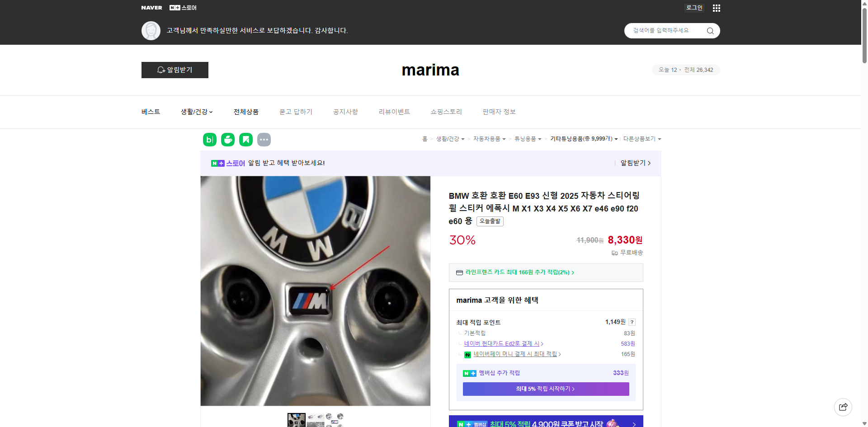Open the 리뷰이벤트 menu item
The width and height of the screenshot is (868, 427).
point(394,112)
